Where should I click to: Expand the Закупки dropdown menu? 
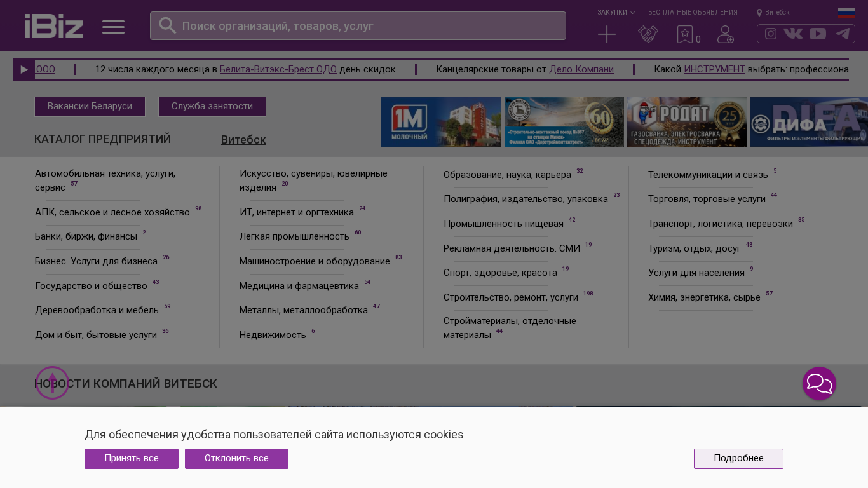(x=615, y=12)
